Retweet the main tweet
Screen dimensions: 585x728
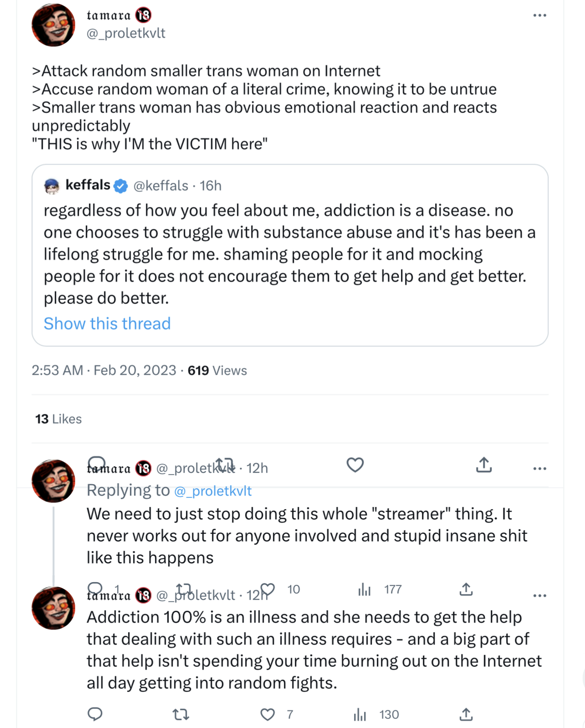coord(225,465)
